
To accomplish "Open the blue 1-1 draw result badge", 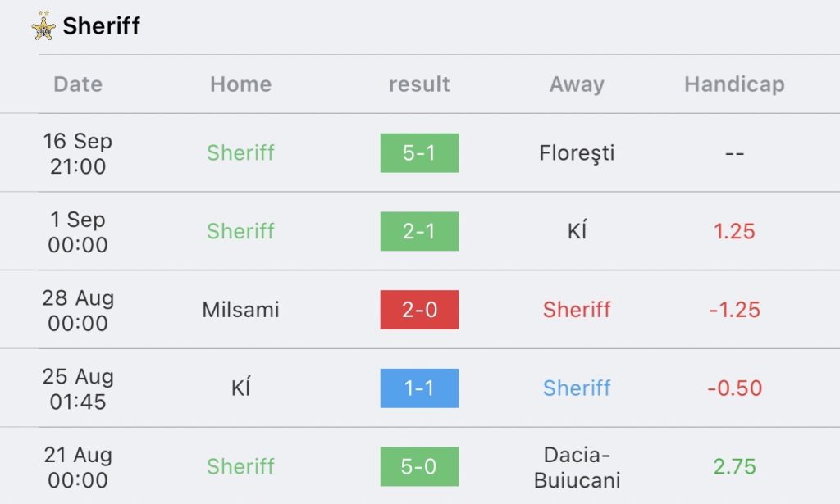I will tap(419, 388).
